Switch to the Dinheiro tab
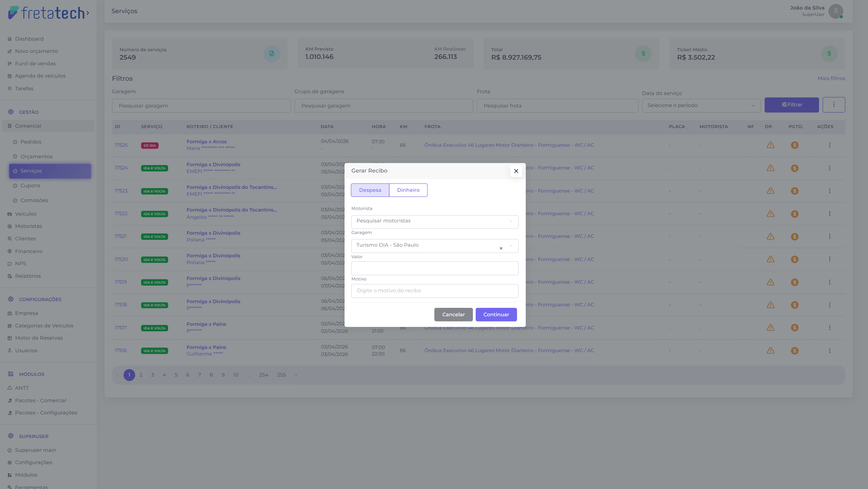The image size is (868, 489). point(408,190)
